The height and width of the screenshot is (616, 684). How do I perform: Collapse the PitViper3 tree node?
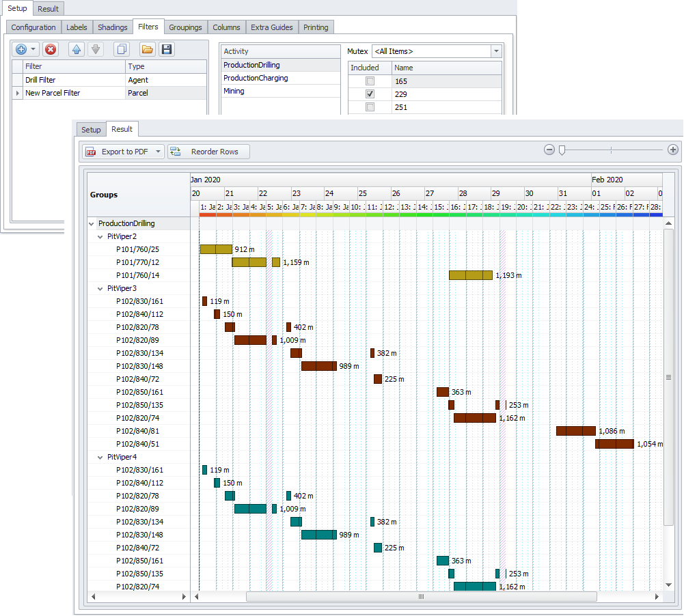click(x=101, y=288)
